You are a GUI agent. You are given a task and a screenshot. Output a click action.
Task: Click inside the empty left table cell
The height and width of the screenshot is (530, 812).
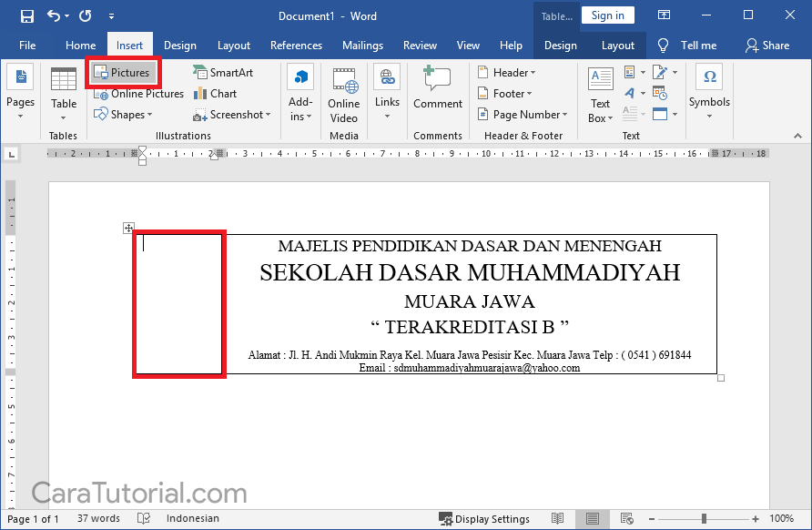pyautogui.click(x=179, y=304)
